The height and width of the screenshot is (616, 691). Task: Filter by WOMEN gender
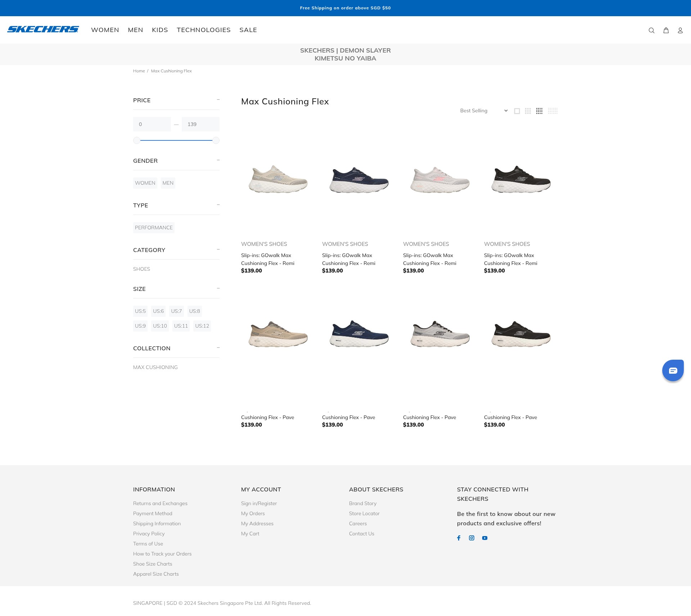pos(145,183)
